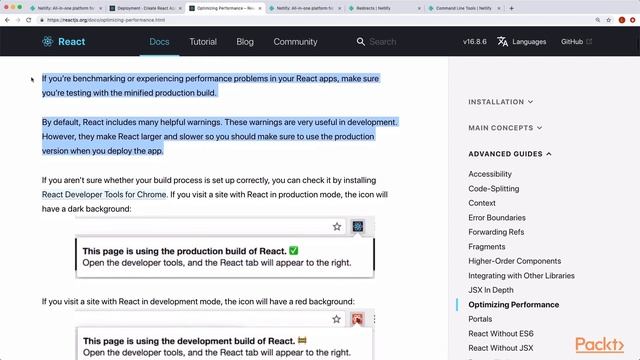Click the browser address bar URL

(106, 20)
